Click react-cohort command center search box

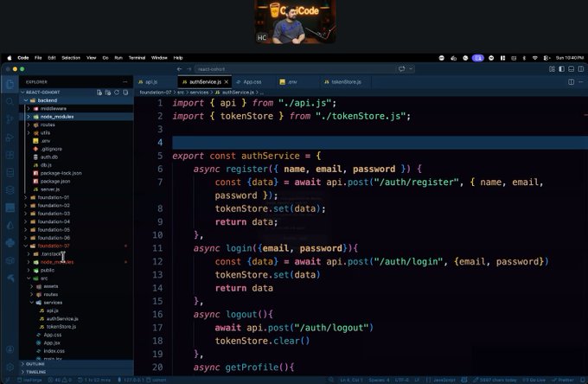(294, 69)
